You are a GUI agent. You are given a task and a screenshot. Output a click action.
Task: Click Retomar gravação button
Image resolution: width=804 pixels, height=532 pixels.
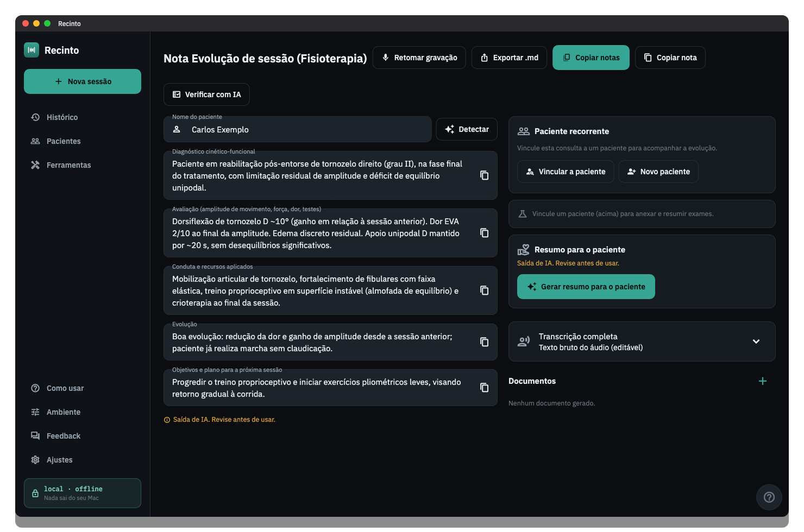click(x=419, y=58)
